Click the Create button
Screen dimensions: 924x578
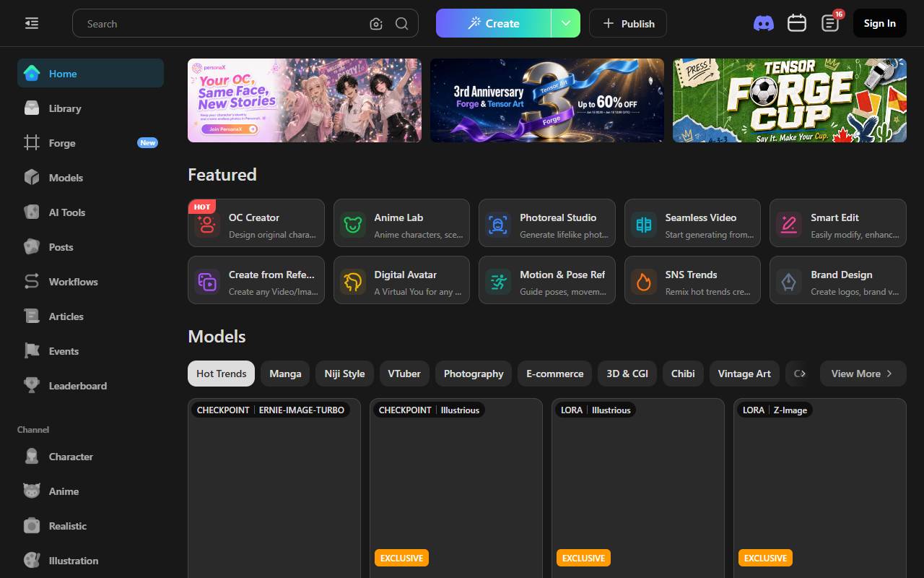(x=494, y=23)
